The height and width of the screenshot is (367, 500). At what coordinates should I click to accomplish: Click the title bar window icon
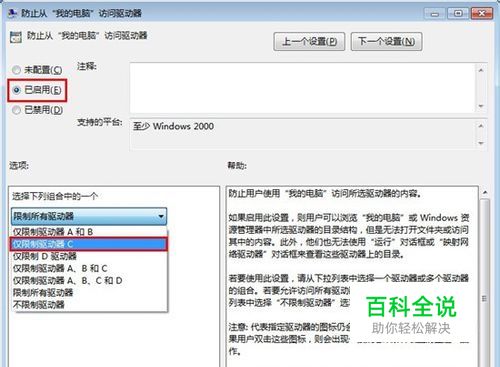(12, 13)
